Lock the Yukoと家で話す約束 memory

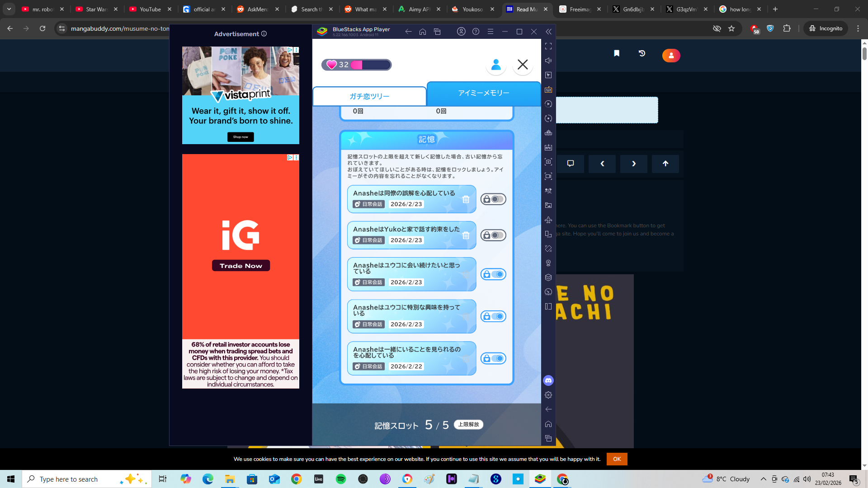(493, 235)
